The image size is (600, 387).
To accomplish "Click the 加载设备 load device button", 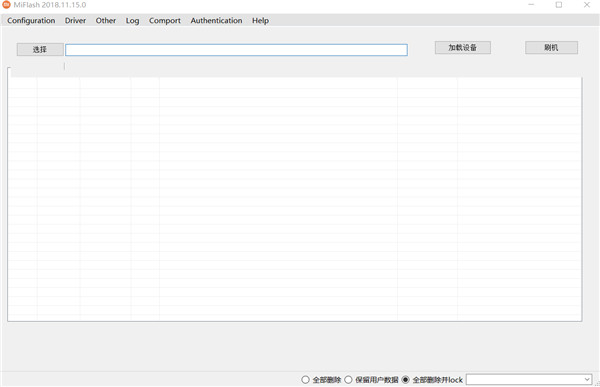I will [463, 47].
